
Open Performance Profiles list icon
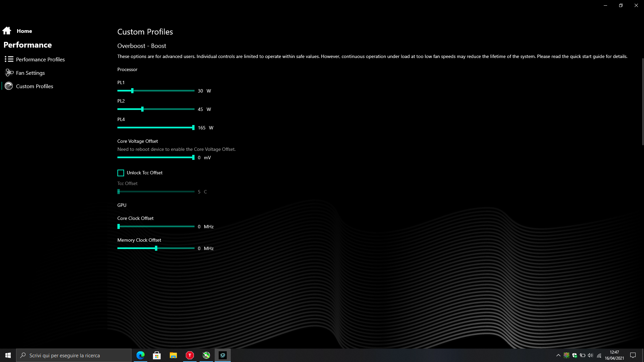pos(9,59)
